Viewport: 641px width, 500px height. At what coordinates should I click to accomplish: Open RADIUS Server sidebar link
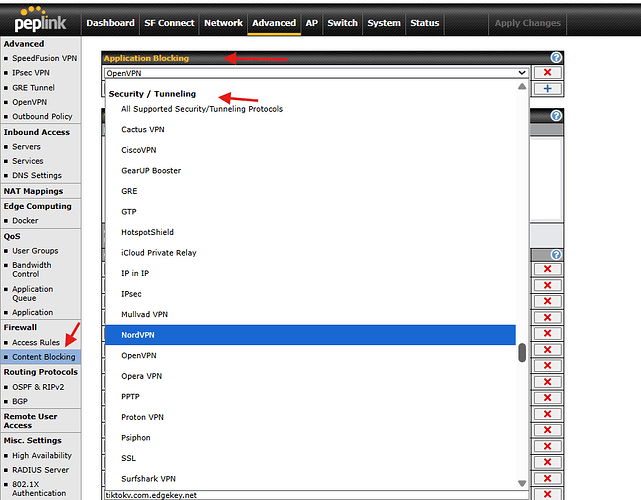pos(40,470)
